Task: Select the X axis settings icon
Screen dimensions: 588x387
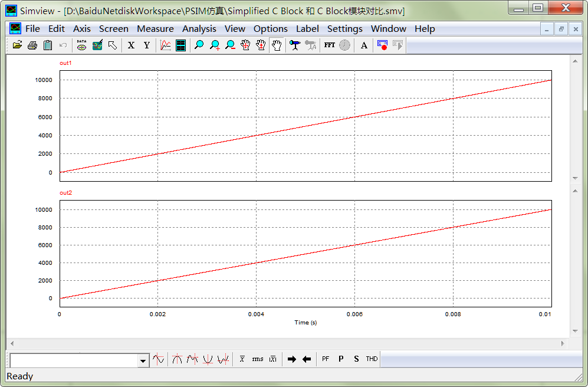Action: [x=130, y=45]
